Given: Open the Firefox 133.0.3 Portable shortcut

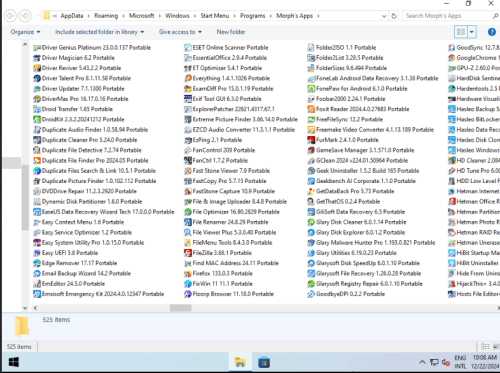Looking at the screenshot, I should coord(219,273).
